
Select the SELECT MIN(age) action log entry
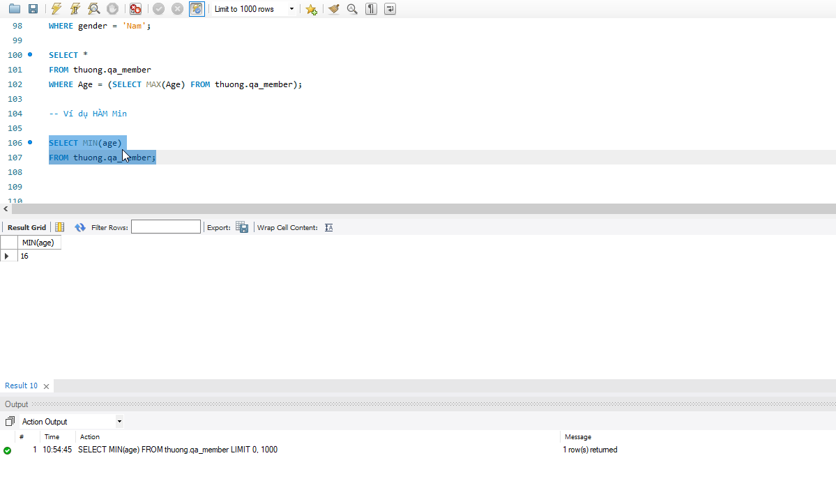(x=178, y=450)
